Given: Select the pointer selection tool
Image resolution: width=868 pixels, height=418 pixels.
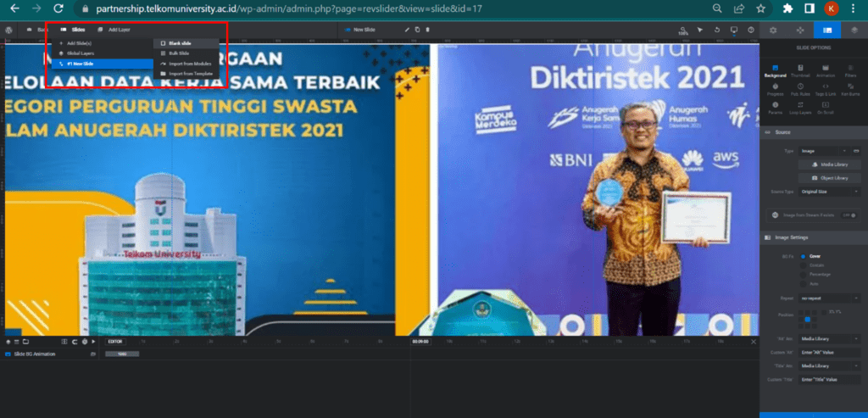Looking at the screenshot, I should [699, 30].
